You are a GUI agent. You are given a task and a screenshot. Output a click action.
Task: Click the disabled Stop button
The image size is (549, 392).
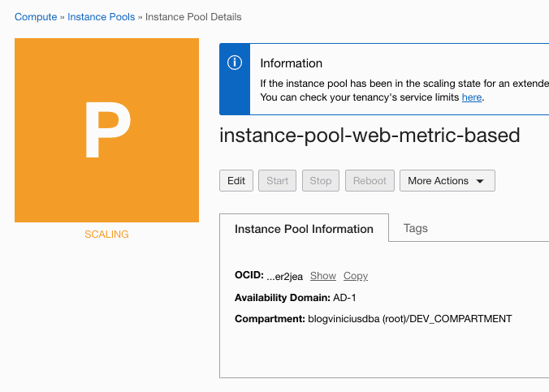click(321, 181)
